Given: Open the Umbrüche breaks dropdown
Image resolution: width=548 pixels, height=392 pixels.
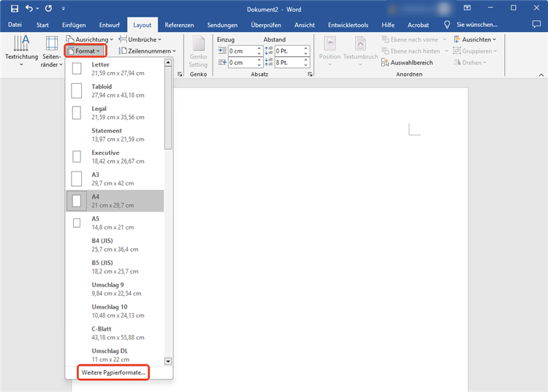Looking at the screenshot, I should (140, 39).
